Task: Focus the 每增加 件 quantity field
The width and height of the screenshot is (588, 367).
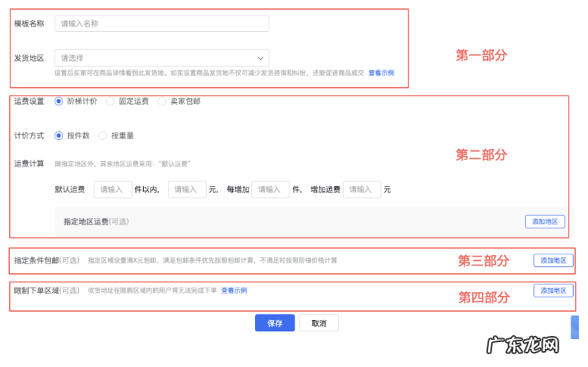Action: [x=270, y=190]
